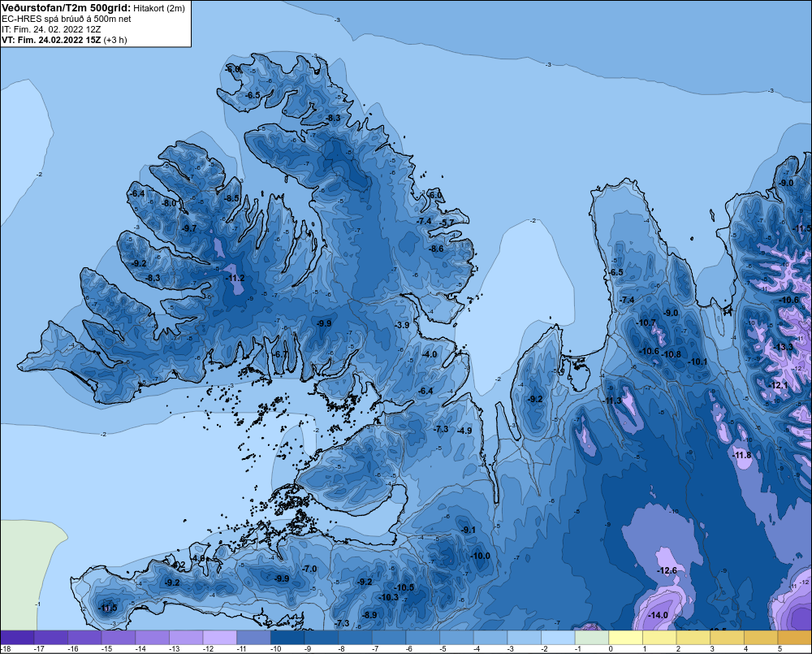Click the -10.5 temperature label

tap(404, 587)
